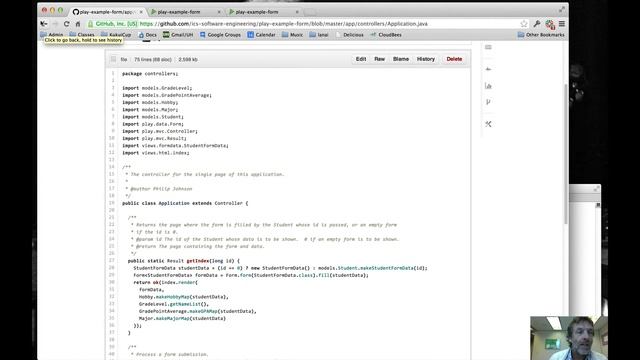Screen dimensions: 640x360
Task: Click the browser forward arrow
Action: pos(55,24)
